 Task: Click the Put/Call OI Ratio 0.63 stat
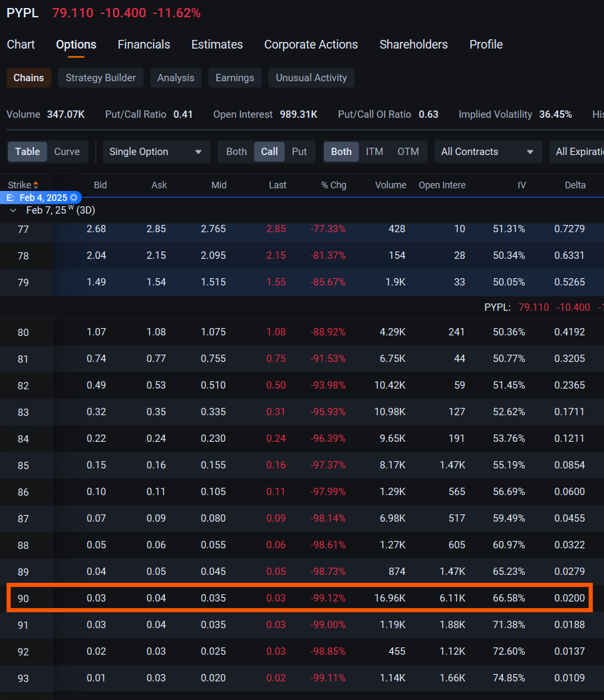388,114
